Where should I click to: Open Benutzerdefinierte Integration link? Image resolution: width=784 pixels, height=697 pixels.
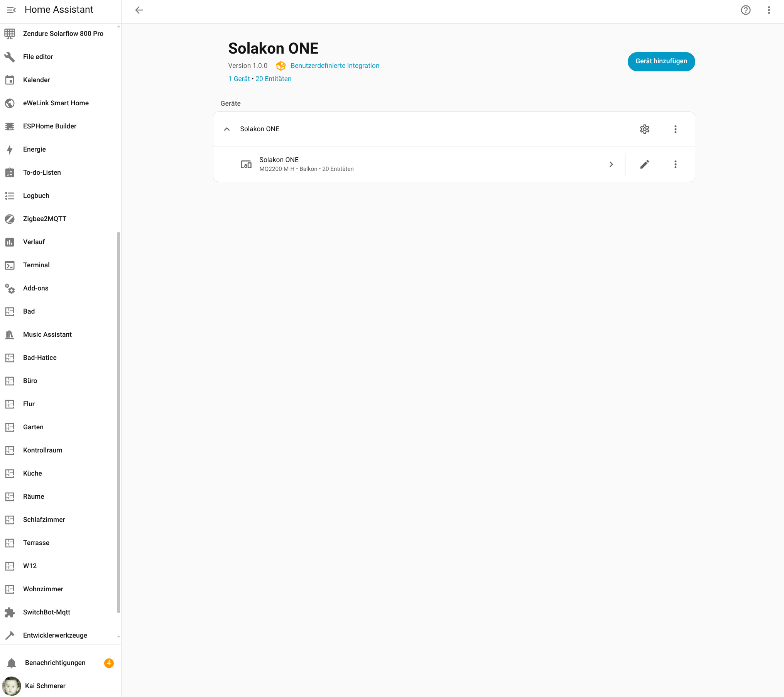point(335,66)
